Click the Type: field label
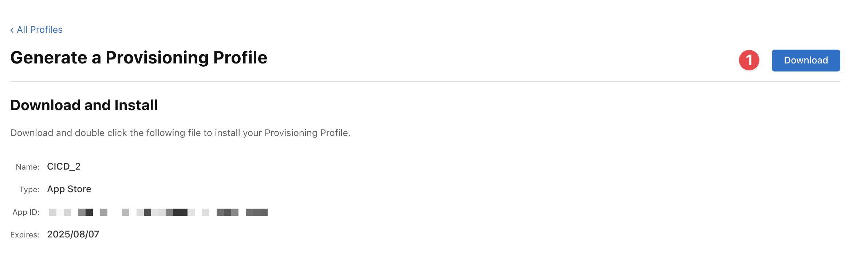 [x=29, y=190]
